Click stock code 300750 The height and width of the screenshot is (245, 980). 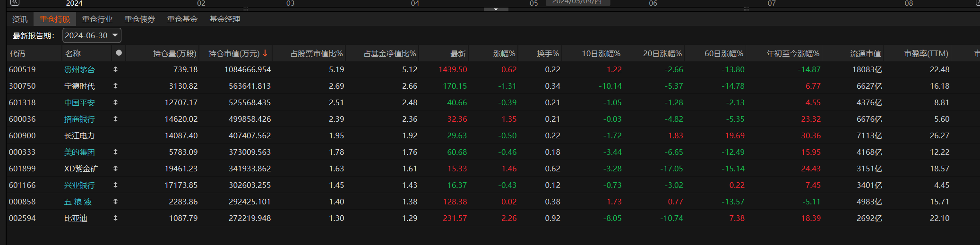(22, 86)
